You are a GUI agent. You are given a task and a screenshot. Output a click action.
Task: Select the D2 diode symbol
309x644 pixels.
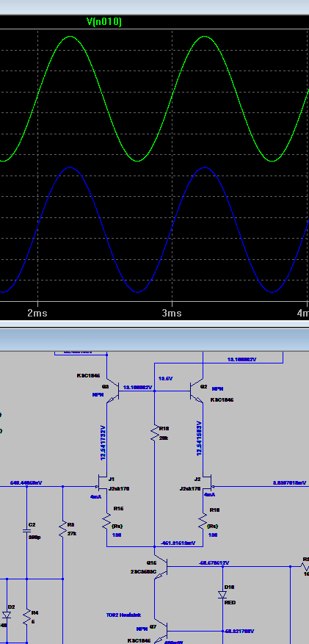(x=6, y=615)
